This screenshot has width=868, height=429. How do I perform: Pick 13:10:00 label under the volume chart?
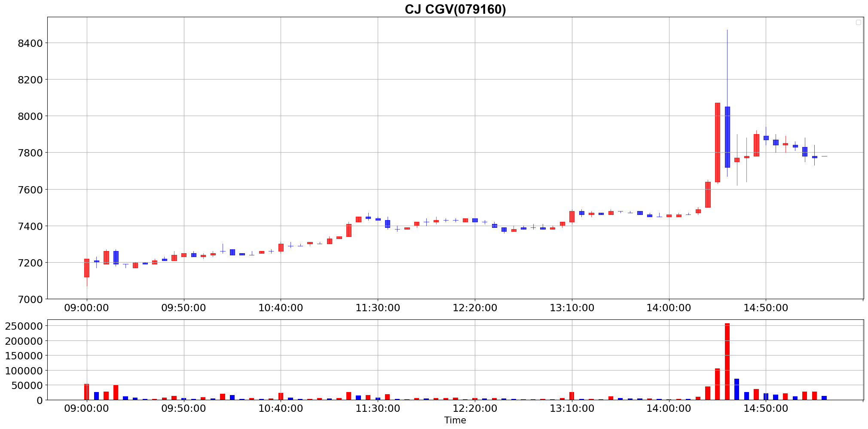[572, 408]
